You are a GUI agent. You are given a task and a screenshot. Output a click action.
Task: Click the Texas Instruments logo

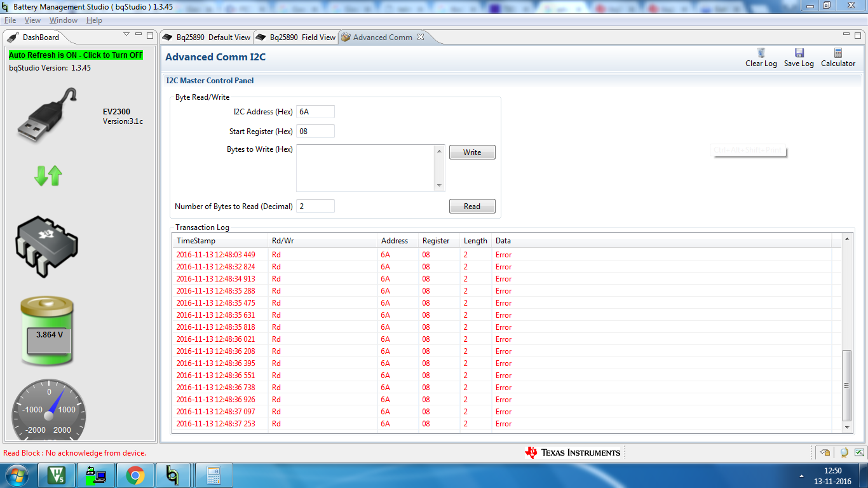[573, 452]
